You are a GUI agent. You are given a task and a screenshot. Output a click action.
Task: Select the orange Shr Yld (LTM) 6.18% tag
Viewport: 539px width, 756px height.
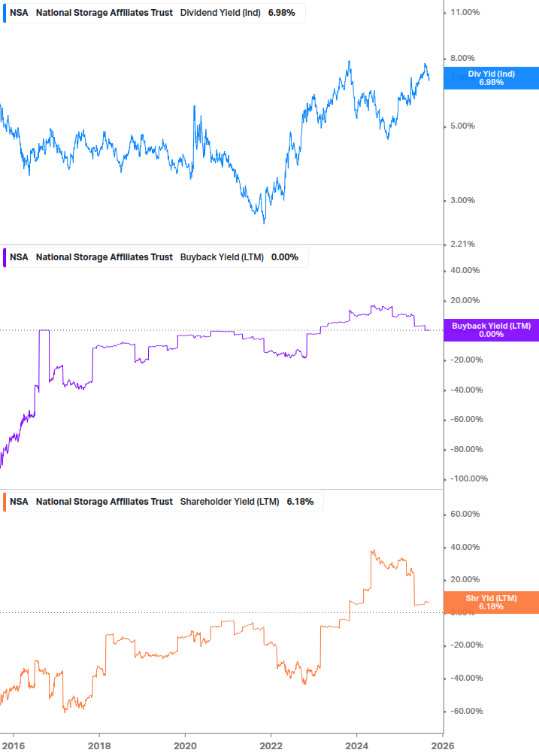[x=492, y=603]
